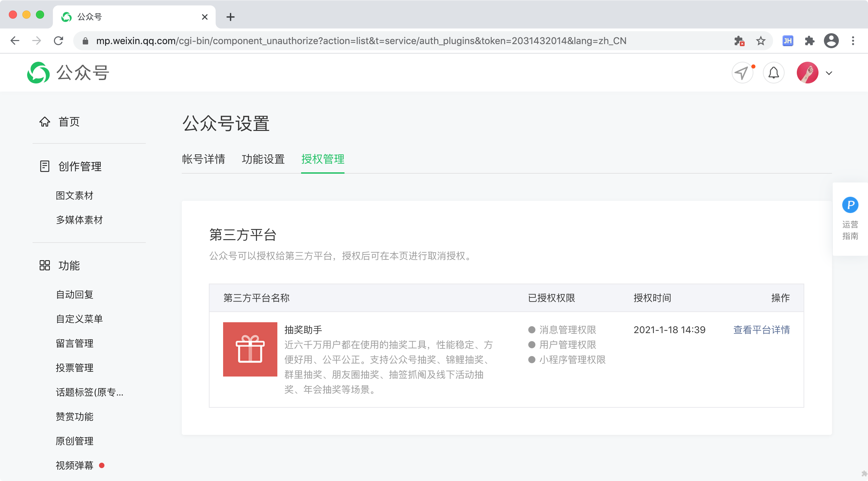Expand the account avatar dropdown arrow
Image resolution: width=868 pixels, height=481 pixels.
tap(829, 73)
